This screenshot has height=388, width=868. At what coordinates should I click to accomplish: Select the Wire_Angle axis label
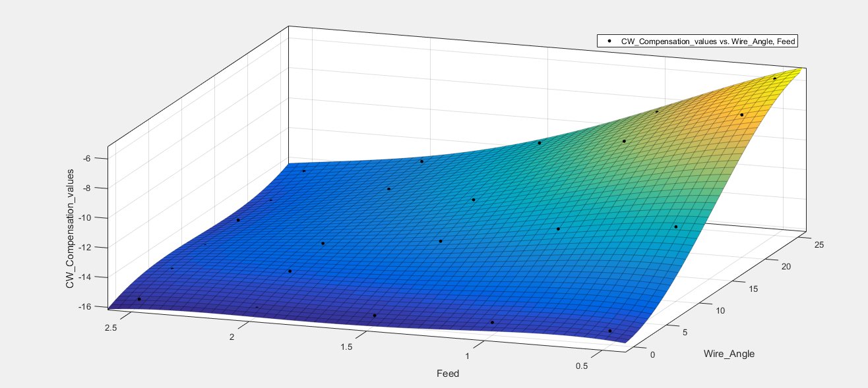[729, 354]
